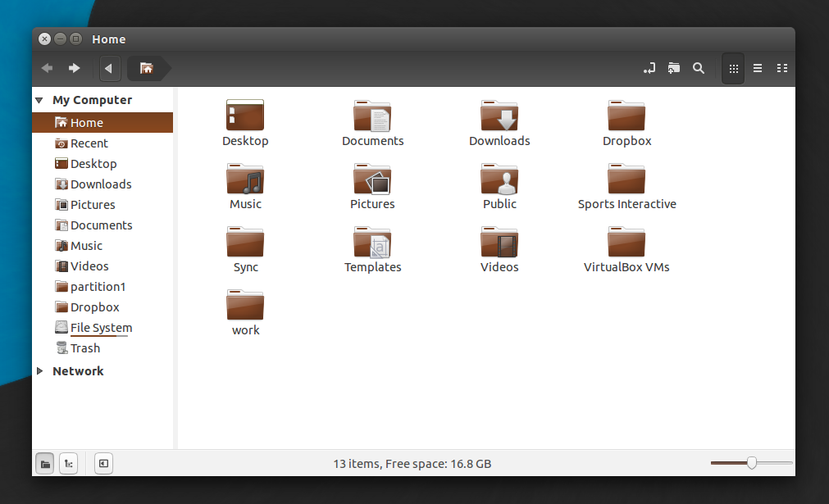Viewport: 829px width, 504px height.
Task: Click the toggle location entry icon
Action: 649,68
